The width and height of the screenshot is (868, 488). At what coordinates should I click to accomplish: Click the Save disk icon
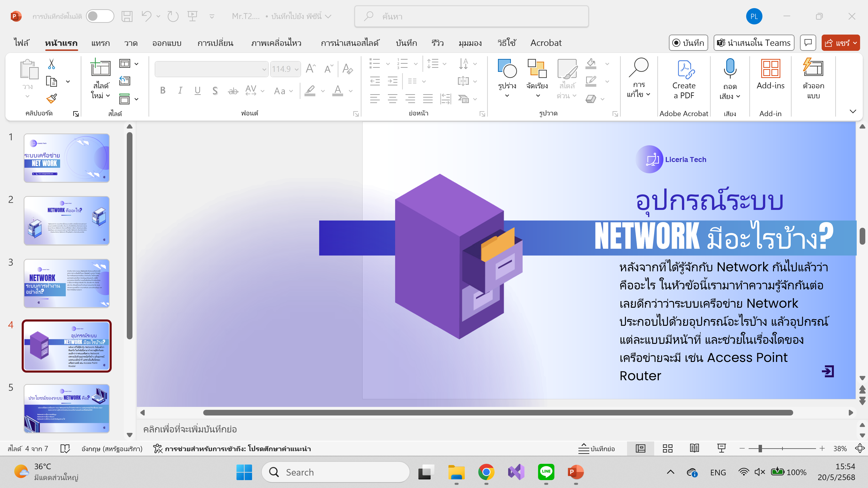[127, 16]
